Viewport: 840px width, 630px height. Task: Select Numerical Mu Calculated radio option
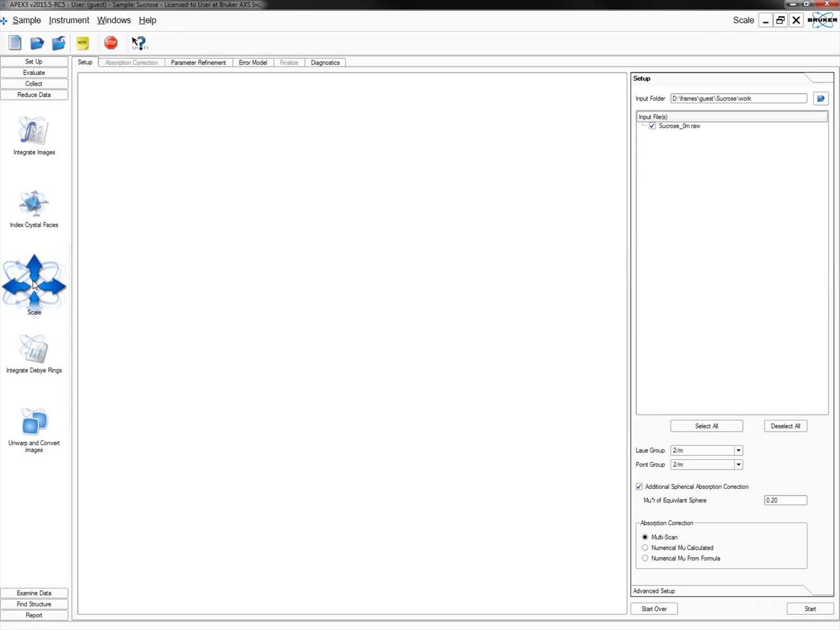[645, 548]
